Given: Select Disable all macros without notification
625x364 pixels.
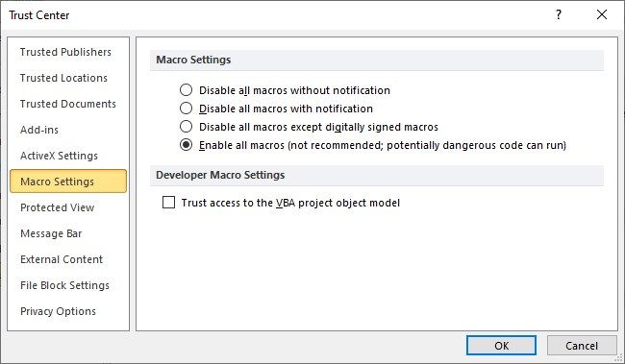Looking at the screenshot, I should tap(186, 90).
